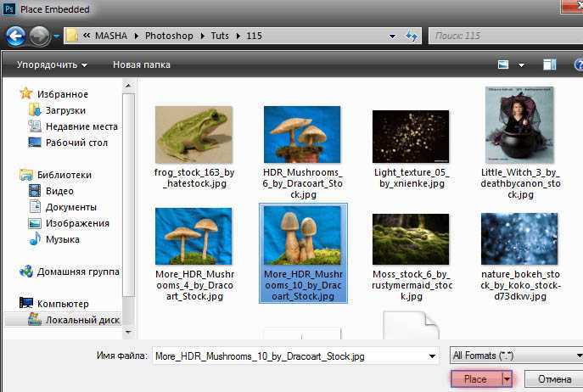Click the Музыка note icon
Screen dimensions: 583x392
35,238
